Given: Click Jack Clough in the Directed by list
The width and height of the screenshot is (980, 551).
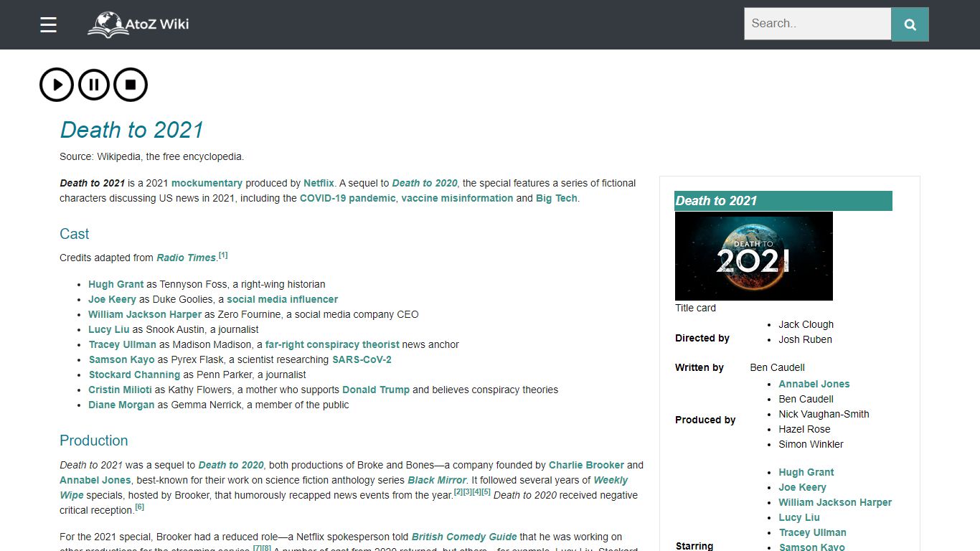Looking at the screenshot, I should 806,324.
